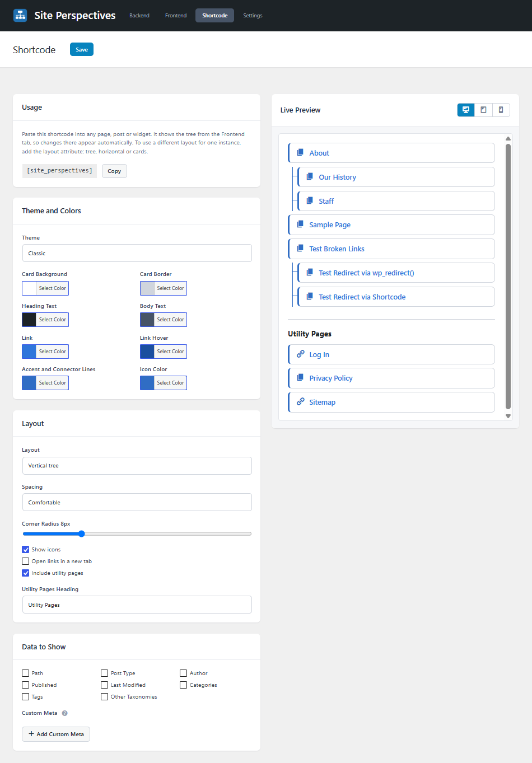Open the Staff preview link
Screen dimensions: 532x763
pyautogui.click(x=326, y=201)
